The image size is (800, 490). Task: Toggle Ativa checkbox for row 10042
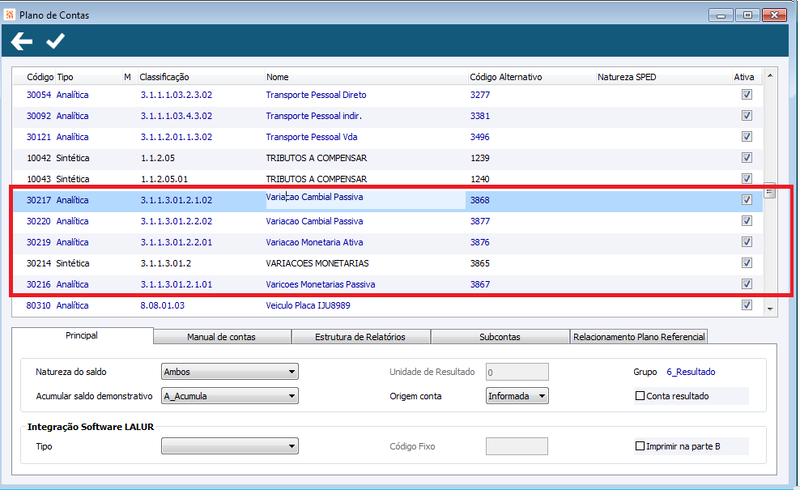click(x=746, y=158)
